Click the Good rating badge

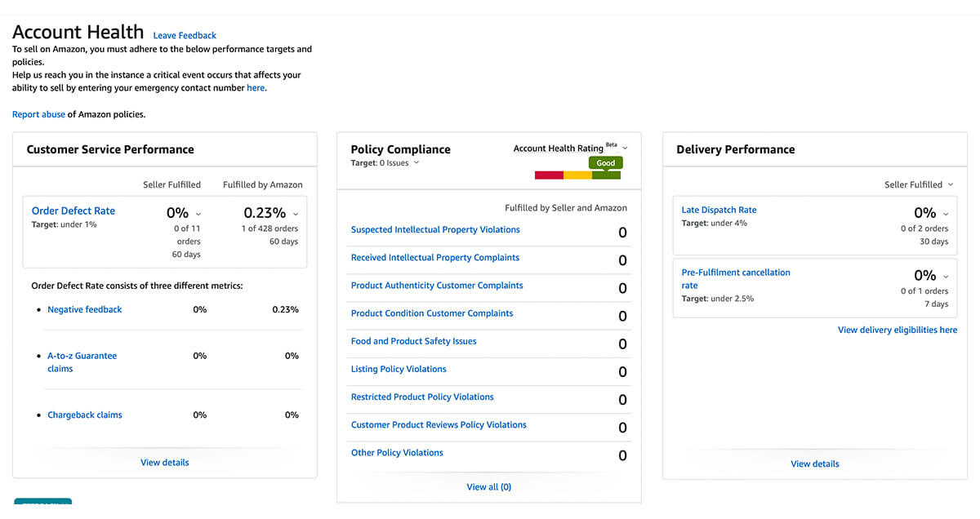(x=606, y=163)
